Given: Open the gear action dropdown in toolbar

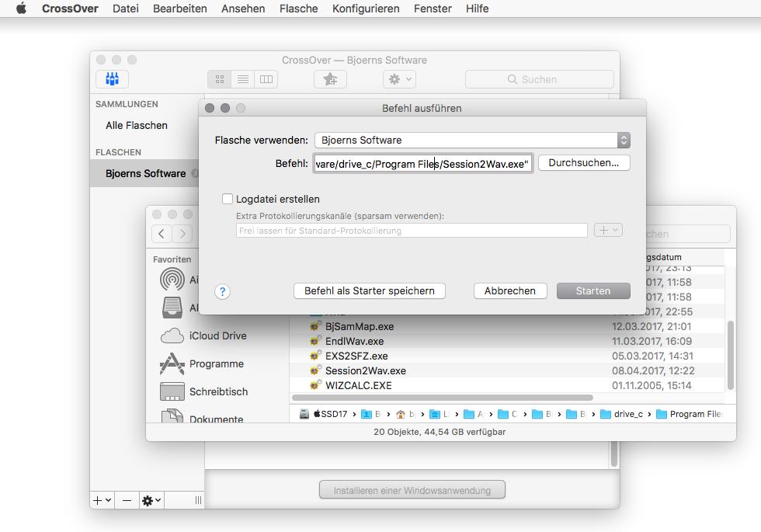Looking at the screenshot, I should (399, 79).
